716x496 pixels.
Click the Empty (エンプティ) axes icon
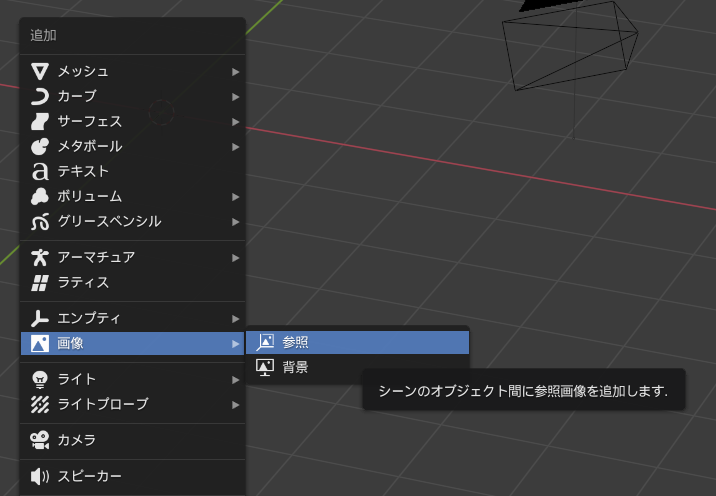coord(40,318)
